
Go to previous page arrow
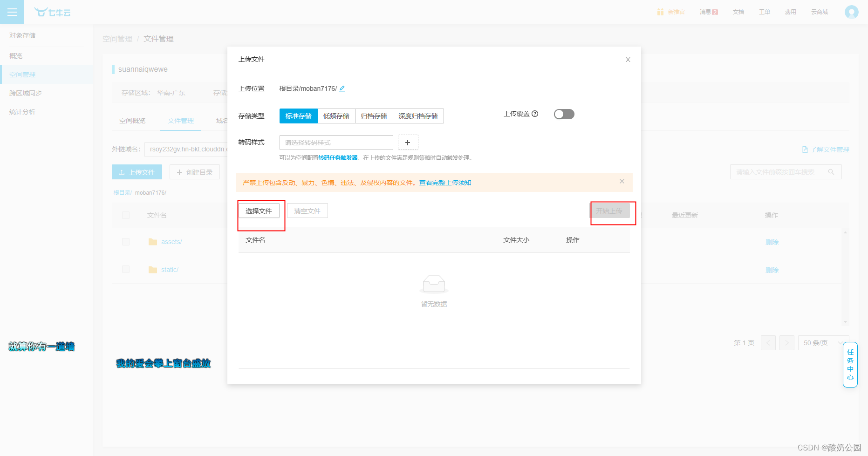pos(768,343)
